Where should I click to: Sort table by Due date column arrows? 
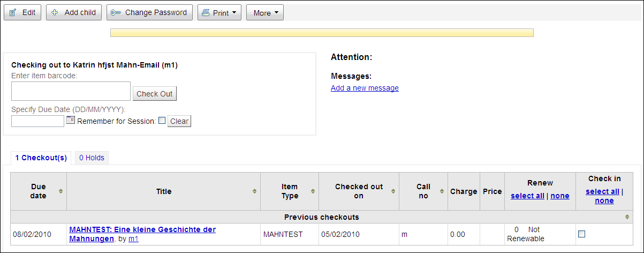(x=60, y=191)
